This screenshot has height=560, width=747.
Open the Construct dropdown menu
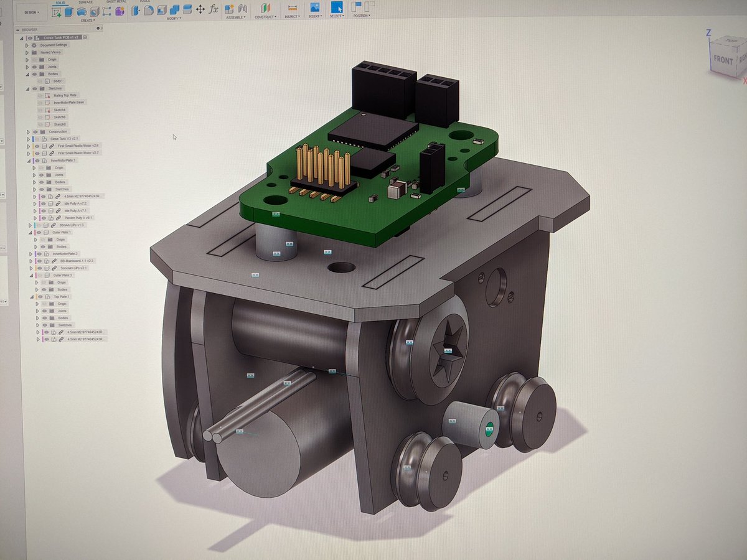click(266, 17)
